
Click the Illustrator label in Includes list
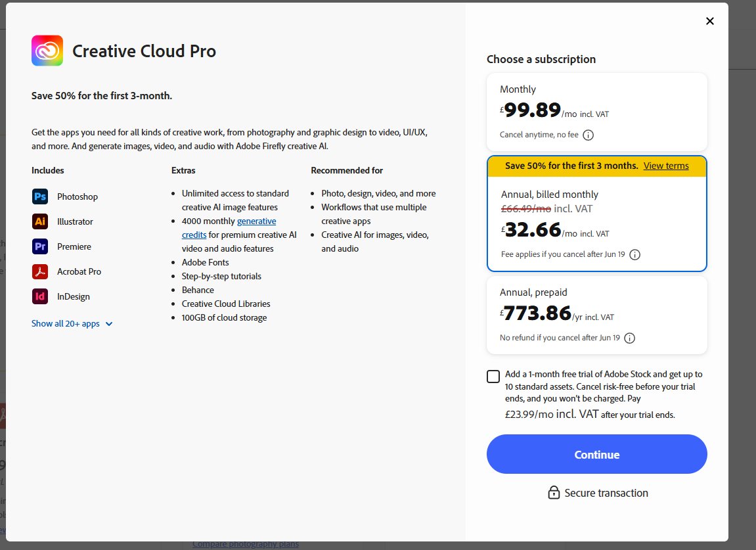click(76, 221)
